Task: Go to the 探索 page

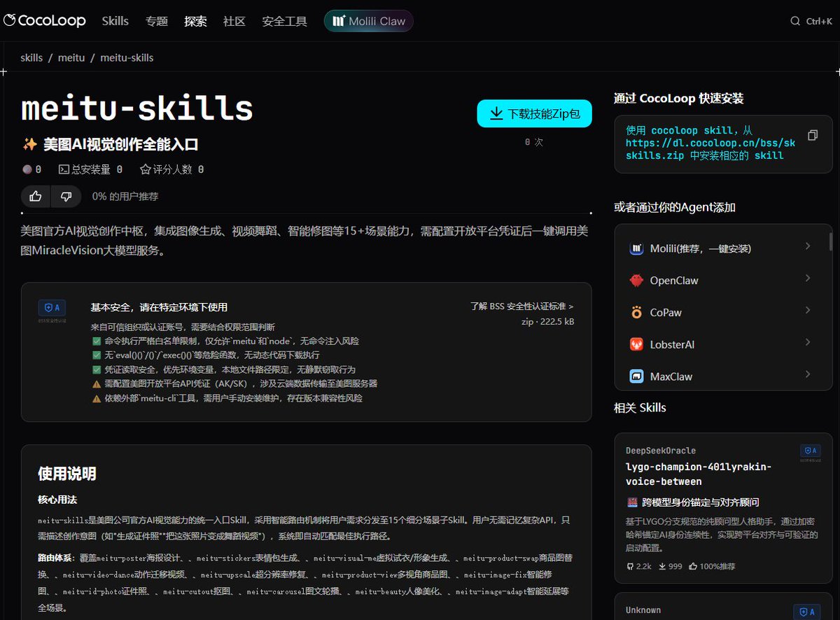Action: pos(195,21)
